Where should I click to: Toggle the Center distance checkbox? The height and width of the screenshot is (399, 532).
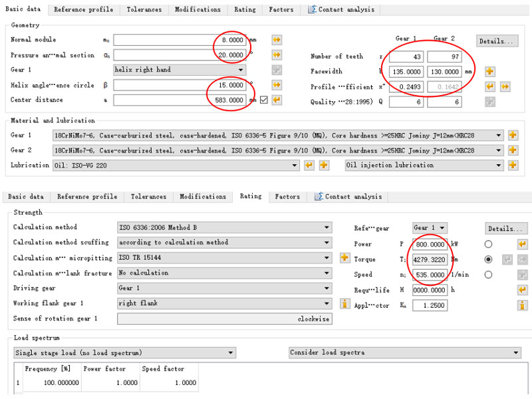pyautogui.click(x=263, y=100)
